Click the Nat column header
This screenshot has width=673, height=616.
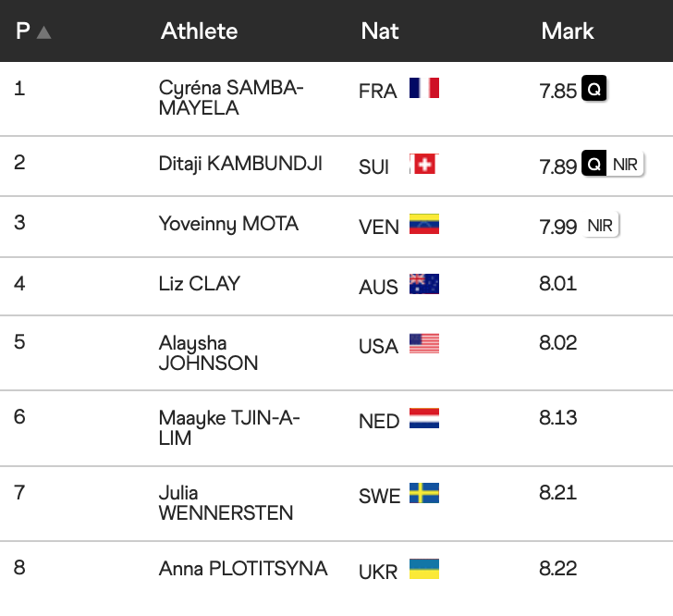(x=380, y=31)
